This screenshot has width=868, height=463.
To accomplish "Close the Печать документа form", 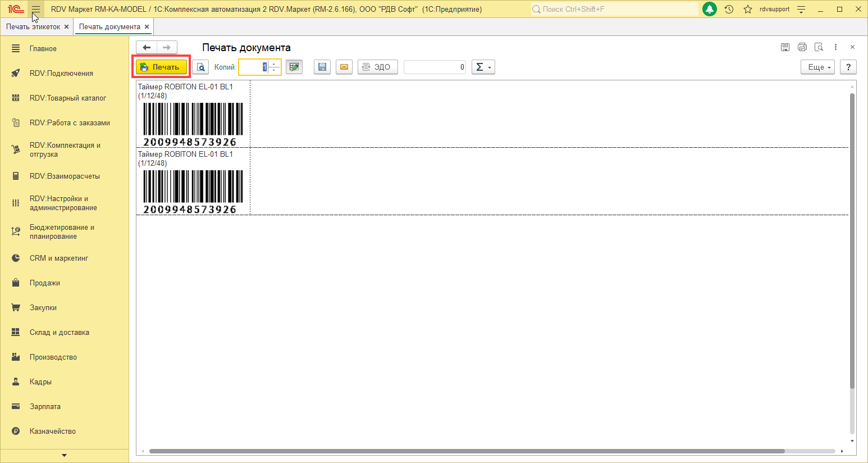I will (x=852, y=47).
